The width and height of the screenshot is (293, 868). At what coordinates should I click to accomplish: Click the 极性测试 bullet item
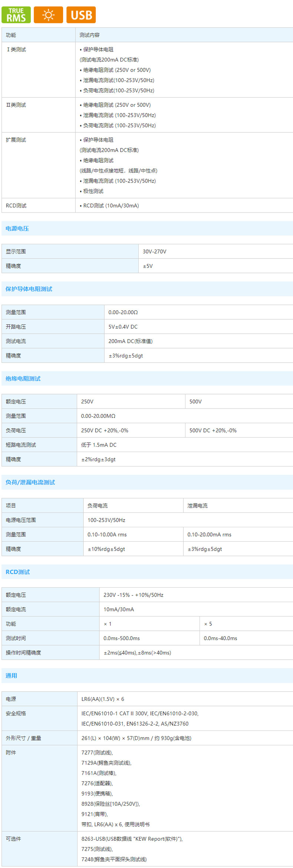93,191
